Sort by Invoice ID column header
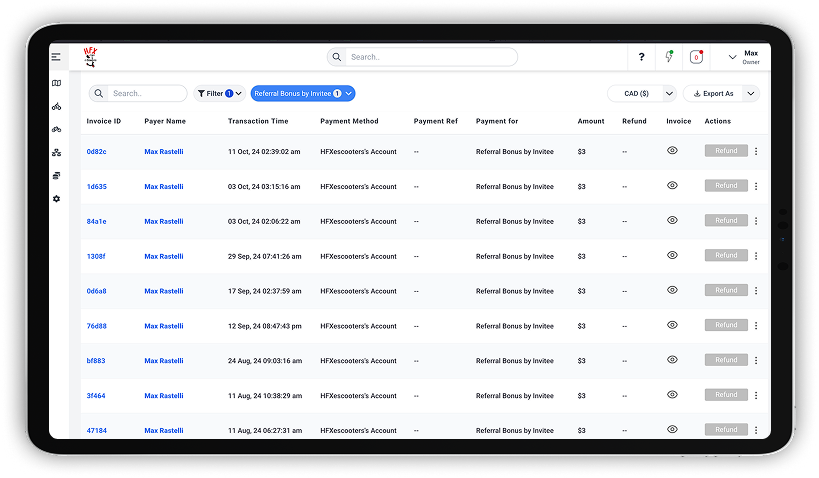The height and width of the screenshot is (478, 819). 103,121
